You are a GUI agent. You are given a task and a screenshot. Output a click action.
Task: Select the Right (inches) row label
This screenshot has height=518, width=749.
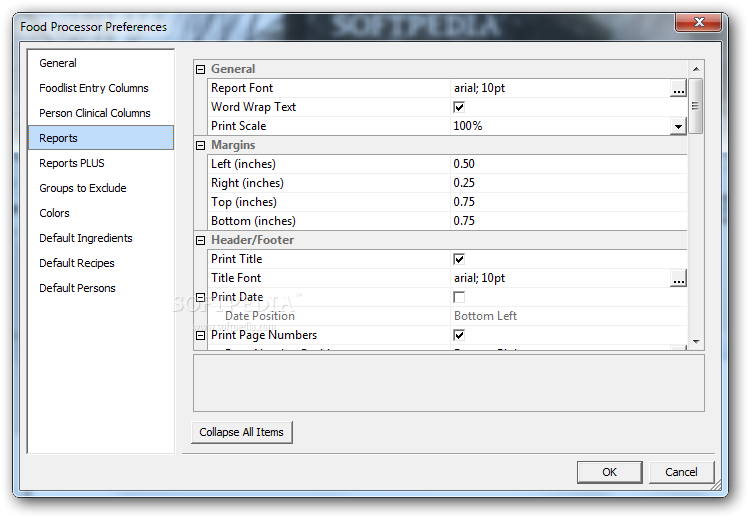pyautogui.click(x=247, y=183)
